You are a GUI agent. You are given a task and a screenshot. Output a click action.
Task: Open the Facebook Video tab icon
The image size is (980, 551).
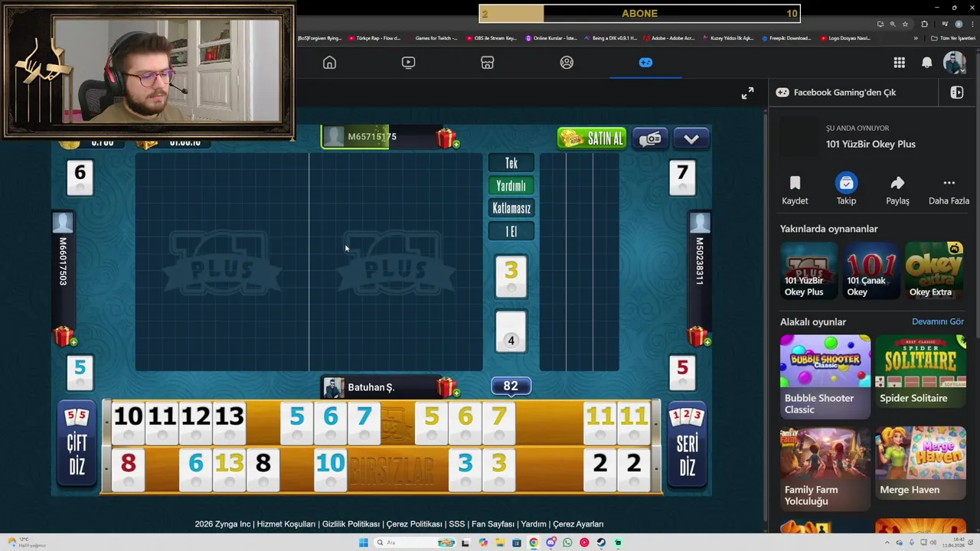click(408, 63)
